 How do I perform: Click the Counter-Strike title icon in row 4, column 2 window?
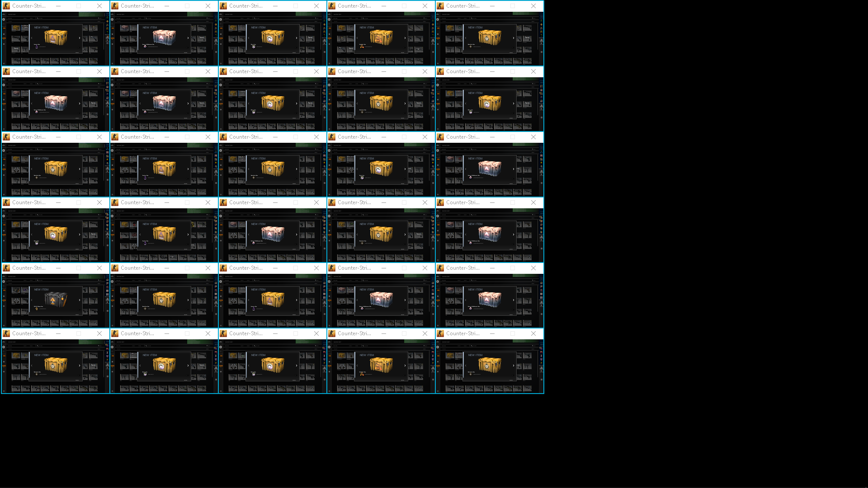(x=115, y=202)
